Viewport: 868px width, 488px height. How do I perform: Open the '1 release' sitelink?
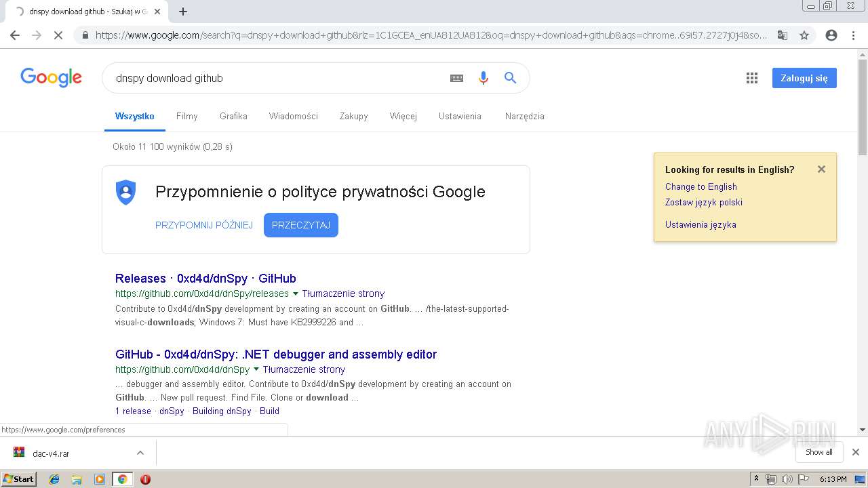tap(133, 411)
